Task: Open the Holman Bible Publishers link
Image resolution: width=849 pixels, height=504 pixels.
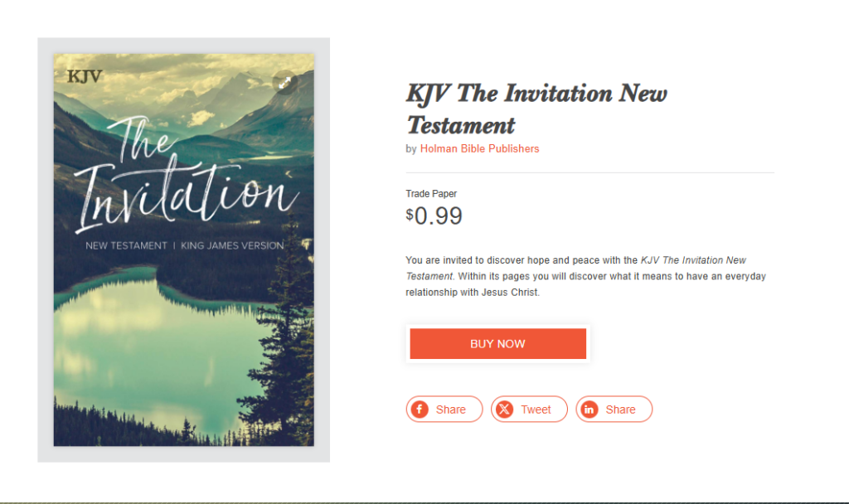Action: pos(479,149)
